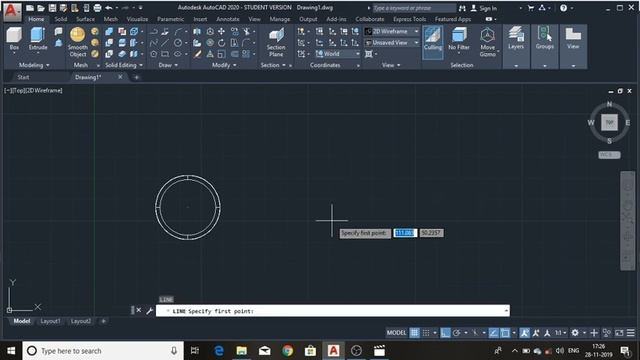This screenshot has height=360, width=640.
Task: Click the LINE command line input
Action: pos(333,311)
